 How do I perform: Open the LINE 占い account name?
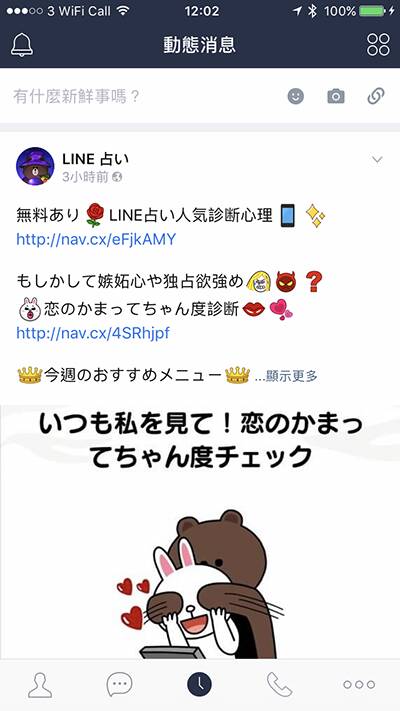pos(95,159)
